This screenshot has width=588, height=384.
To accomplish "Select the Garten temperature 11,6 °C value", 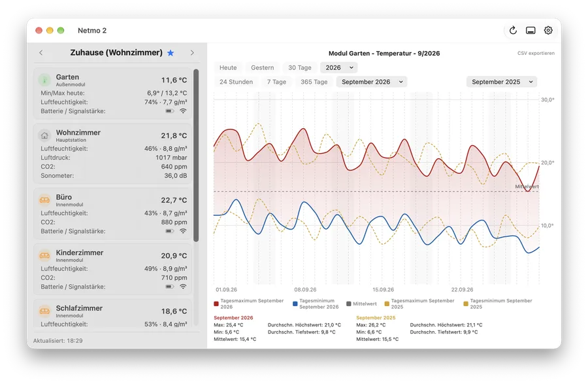I will pyautogui.click(x=174, y=80).
